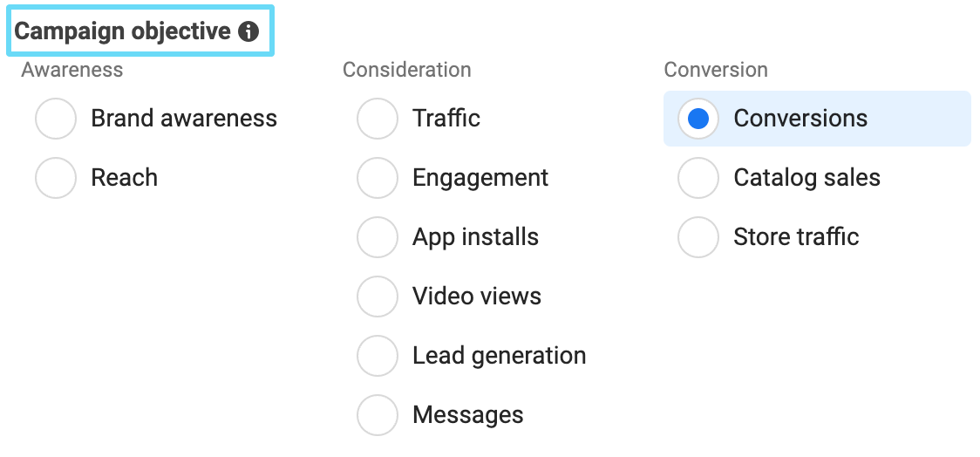
Task: Click the Campaign objective heading text
Action: tap(123, 32)
